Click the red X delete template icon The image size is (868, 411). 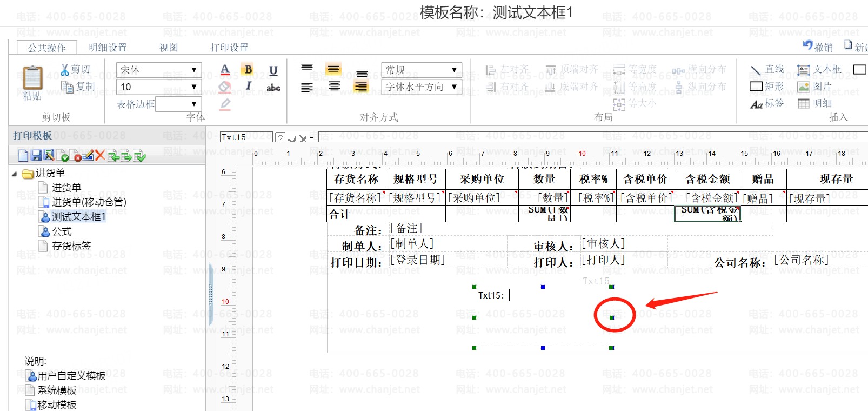[100, 156]
